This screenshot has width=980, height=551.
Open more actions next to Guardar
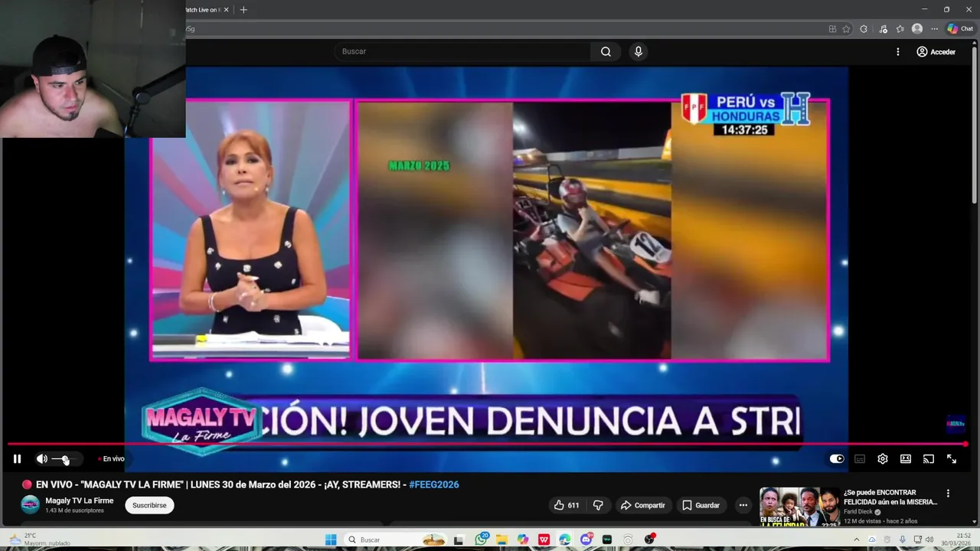coord(743,505)
